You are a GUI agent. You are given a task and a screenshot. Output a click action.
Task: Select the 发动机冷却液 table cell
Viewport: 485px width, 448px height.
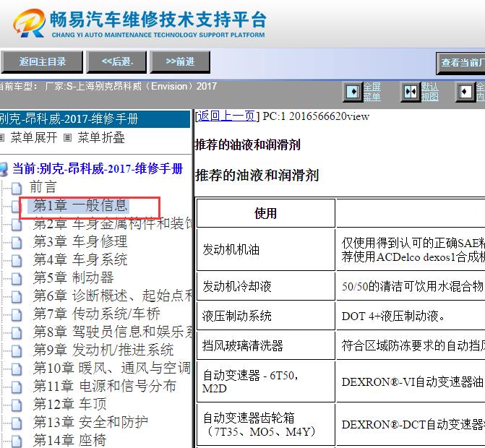[x=266, y=286]
